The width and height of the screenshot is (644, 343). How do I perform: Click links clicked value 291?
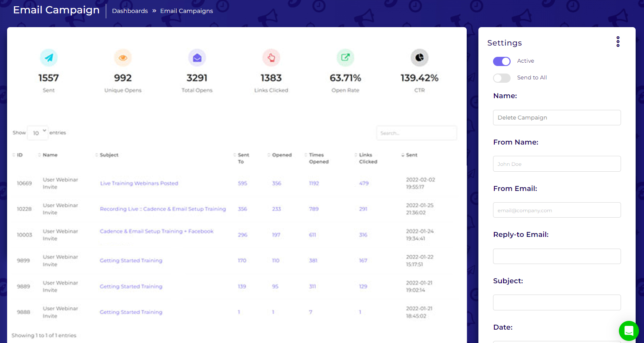[x=363, y=209]
